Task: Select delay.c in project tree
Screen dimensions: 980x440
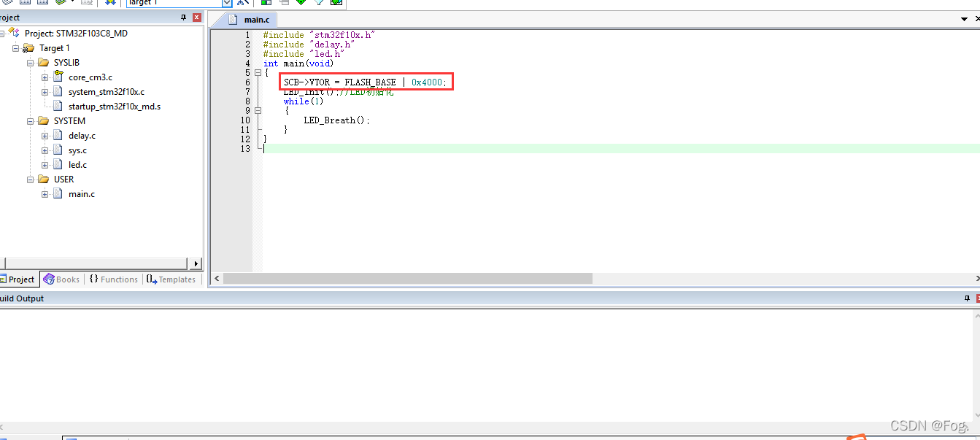Action: click(82, 136)
